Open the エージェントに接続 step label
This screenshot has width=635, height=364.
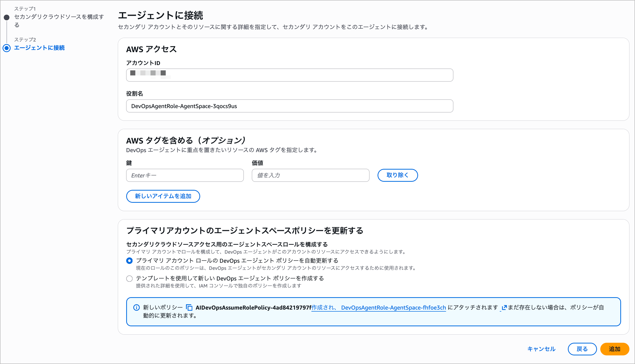(39, 48)
